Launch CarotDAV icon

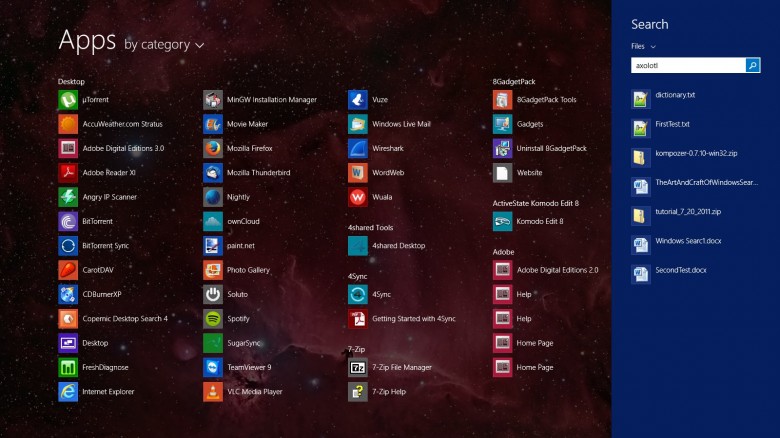pyautogui.click(x=68, y=270)
